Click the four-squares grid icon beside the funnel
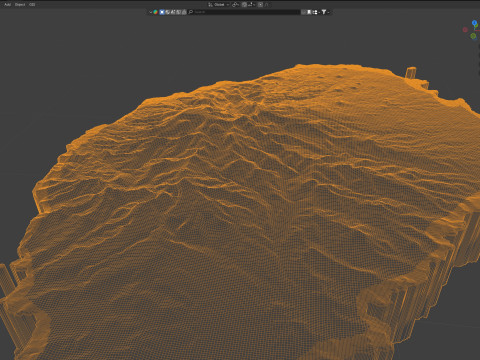This screenshot has width=480, height=360. (x=315, y=12)
